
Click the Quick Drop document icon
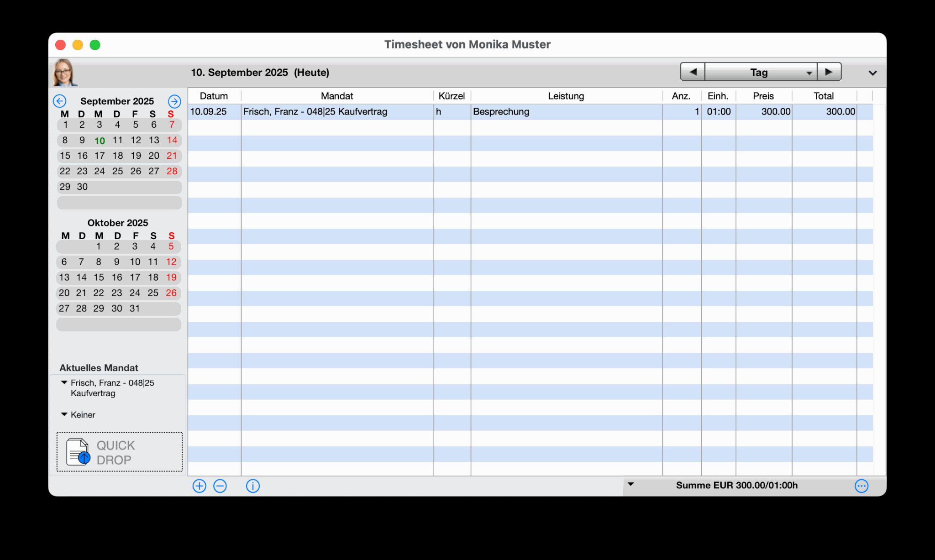point(78,452)
